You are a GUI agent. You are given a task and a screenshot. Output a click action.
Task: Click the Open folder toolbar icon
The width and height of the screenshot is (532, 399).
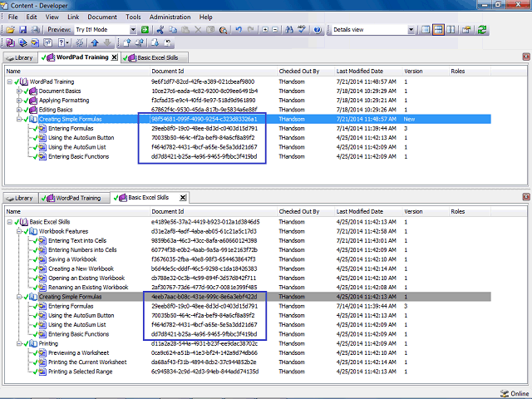[11, 30]
